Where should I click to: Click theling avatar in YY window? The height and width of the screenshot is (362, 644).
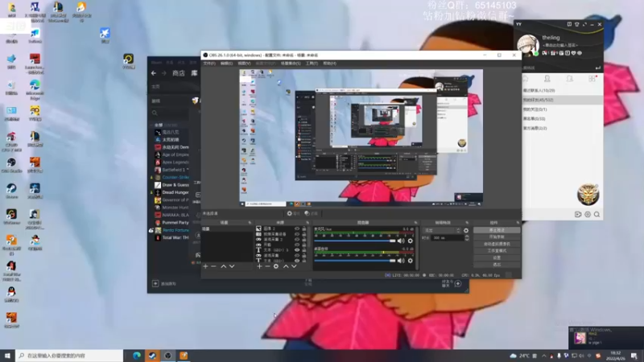tap(528, 45)
